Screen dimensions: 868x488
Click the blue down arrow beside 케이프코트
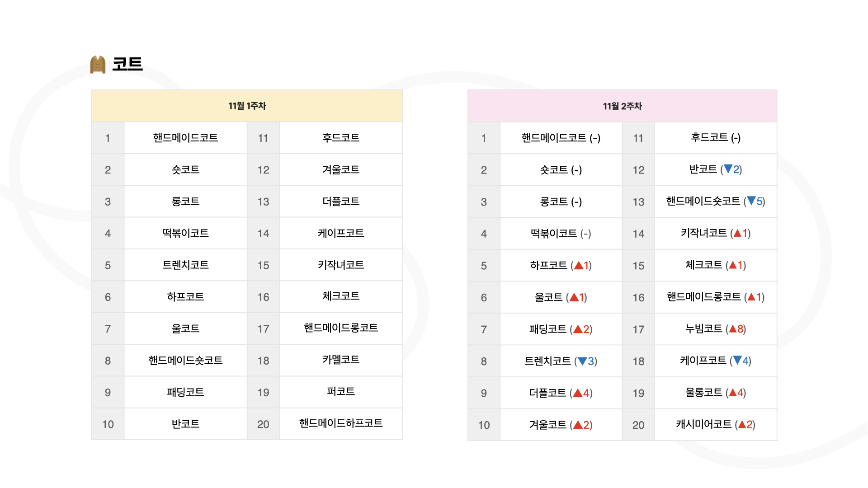coord(737,360)
